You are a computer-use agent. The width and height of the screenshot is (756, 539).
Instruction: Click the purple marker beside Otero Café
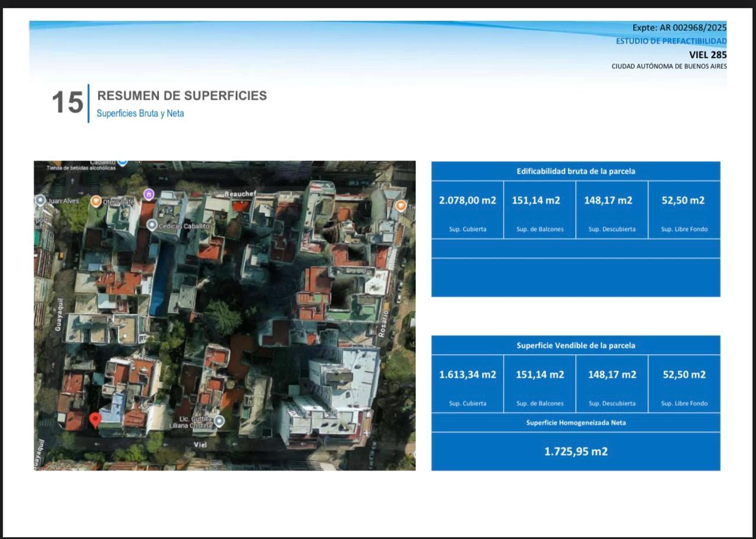149,194
